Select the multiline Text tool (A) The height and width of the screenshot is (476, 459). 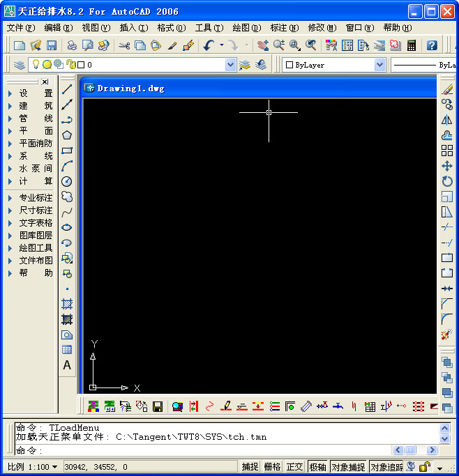click(x=67, y=365)
